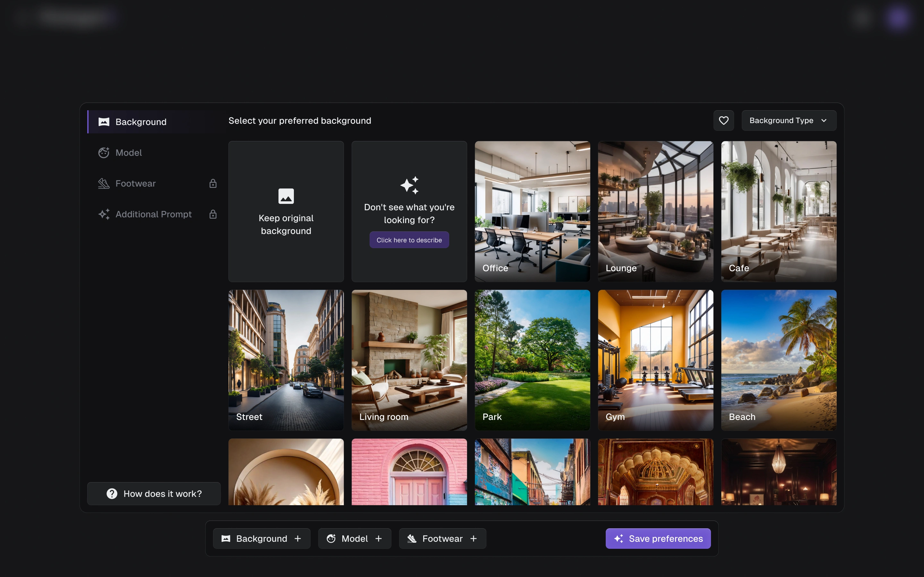Click the Additional Prompt lock icon

[213, 214]
